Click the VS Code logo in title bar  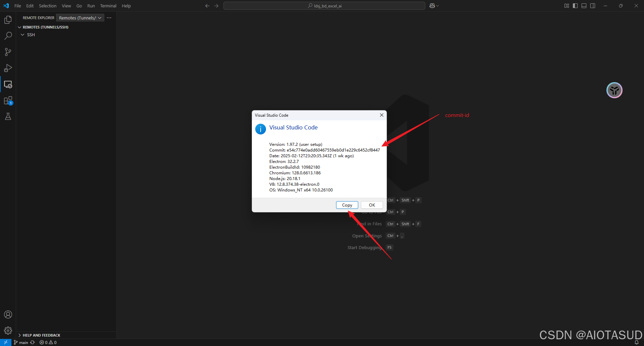point(6,6)
